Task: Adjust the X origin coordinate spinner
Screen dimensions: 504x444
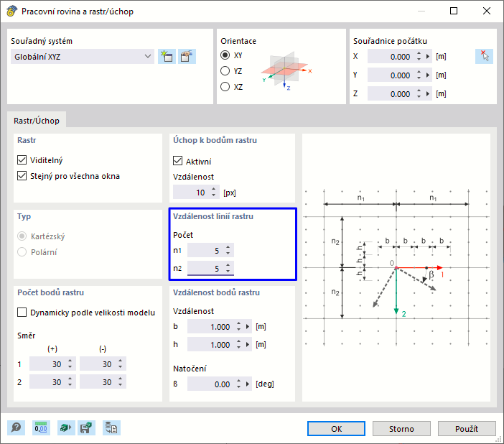Action: [419, 57]
